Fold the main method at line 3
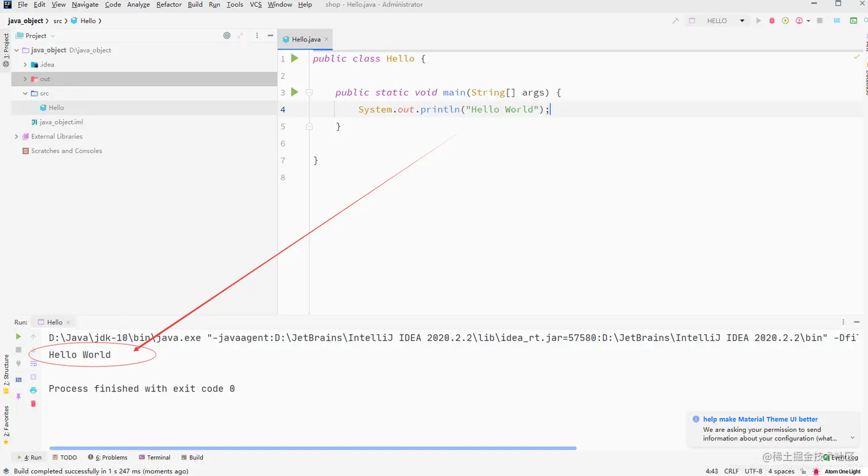 pos(309,92)
